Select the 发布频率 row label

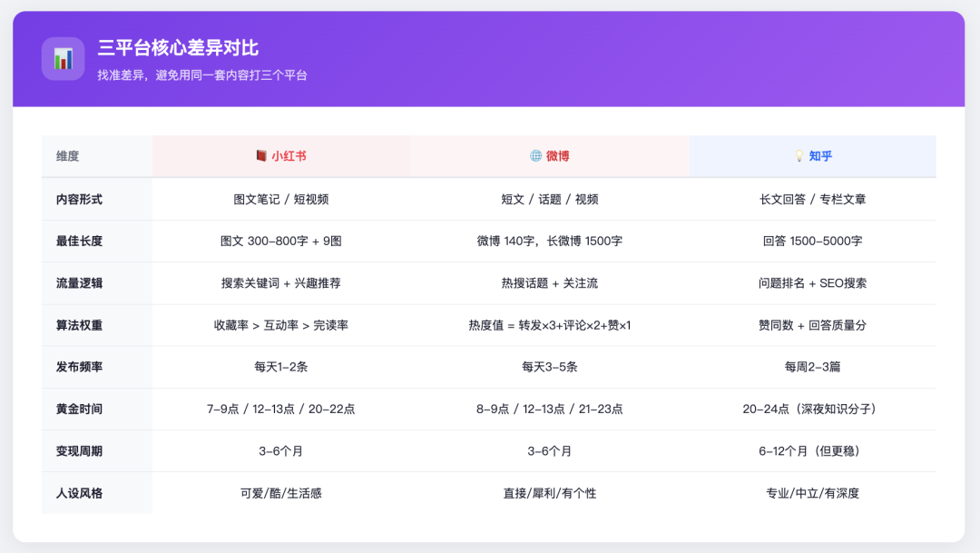(79, 367)
